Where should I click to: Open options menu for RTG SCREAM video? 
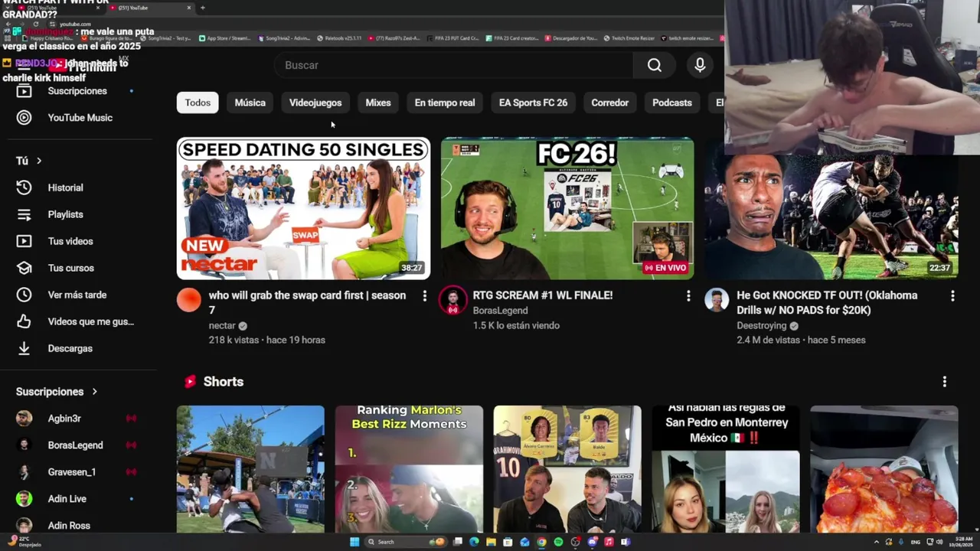(688, 295)
